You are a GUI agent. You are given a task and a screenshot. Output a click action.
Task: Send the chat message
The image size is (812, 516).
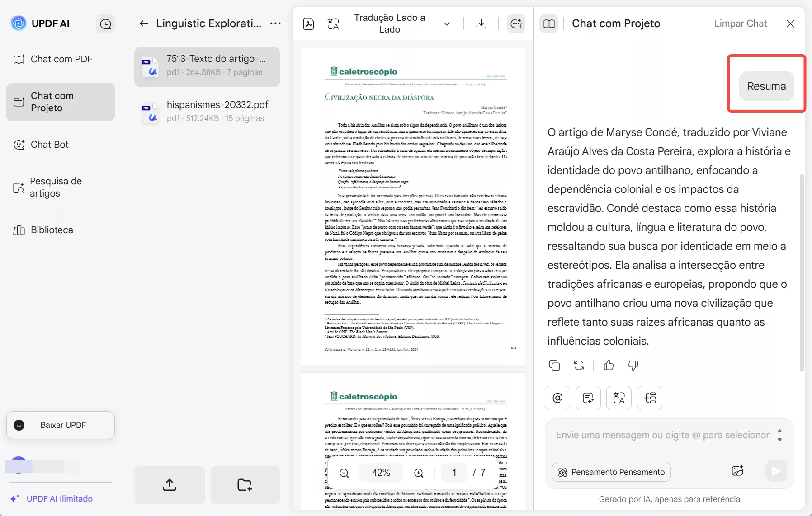776,471
